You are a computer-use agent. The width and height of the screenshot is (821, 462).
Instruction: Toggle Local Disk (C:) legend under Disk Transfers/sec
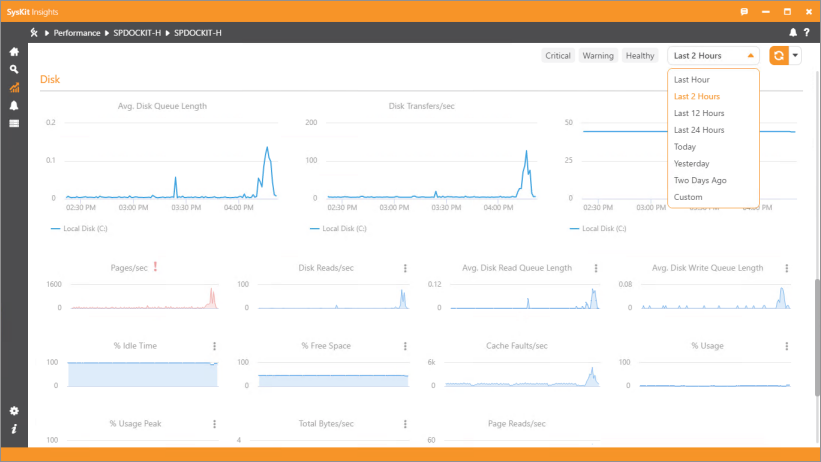(x=338, y=228)
